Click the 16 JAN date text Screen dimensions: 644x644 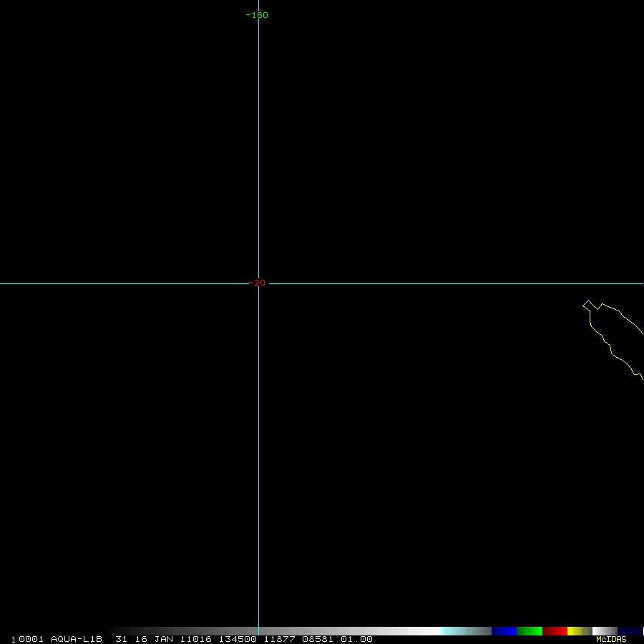[152, 639]
